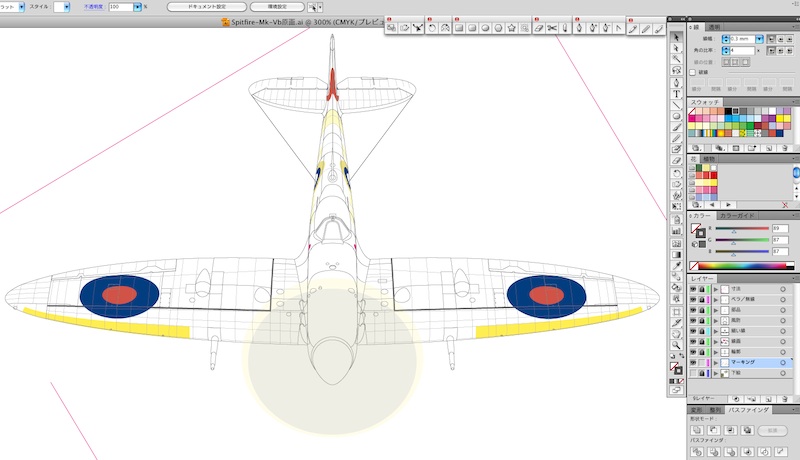Select the Rectangle tool in the floating strip
This screenshot has width=800, height=460.
pyautogui.click(x=459, y=28)
